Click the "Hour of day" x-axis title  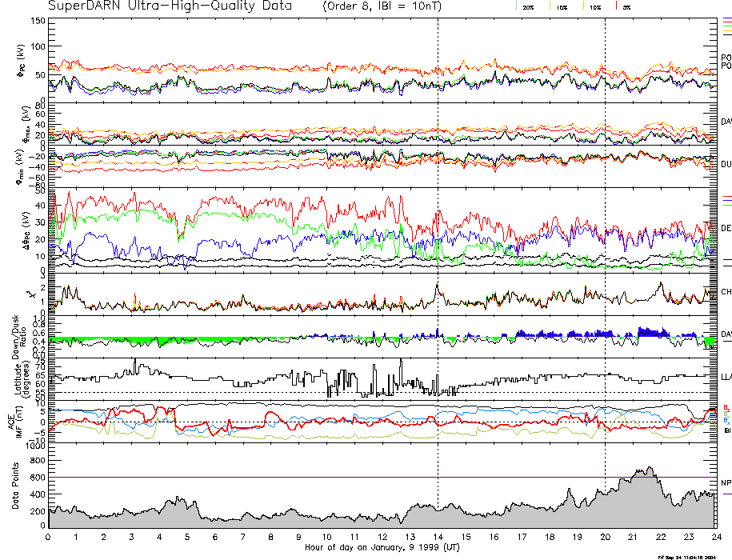click(x=380, y=548)
